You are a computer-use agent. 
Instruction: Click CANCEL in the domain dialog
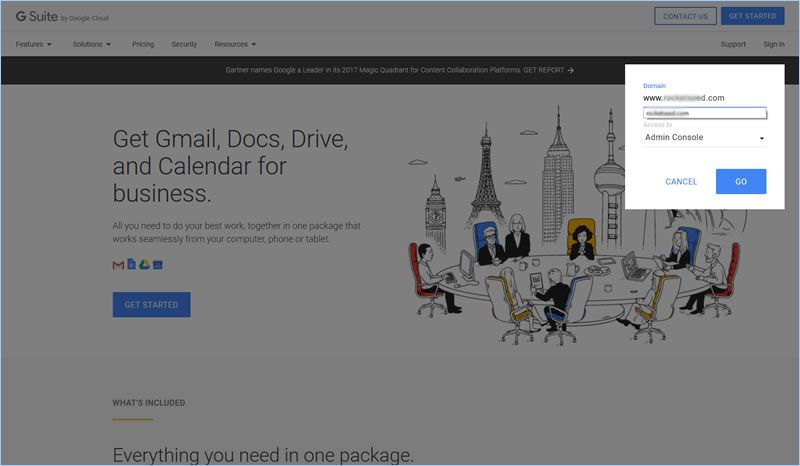(681, 182)
